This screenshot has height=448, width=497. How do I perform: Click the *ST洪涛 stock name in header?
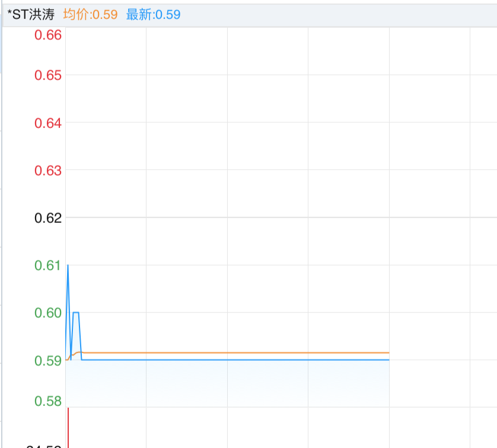(30, 15)
